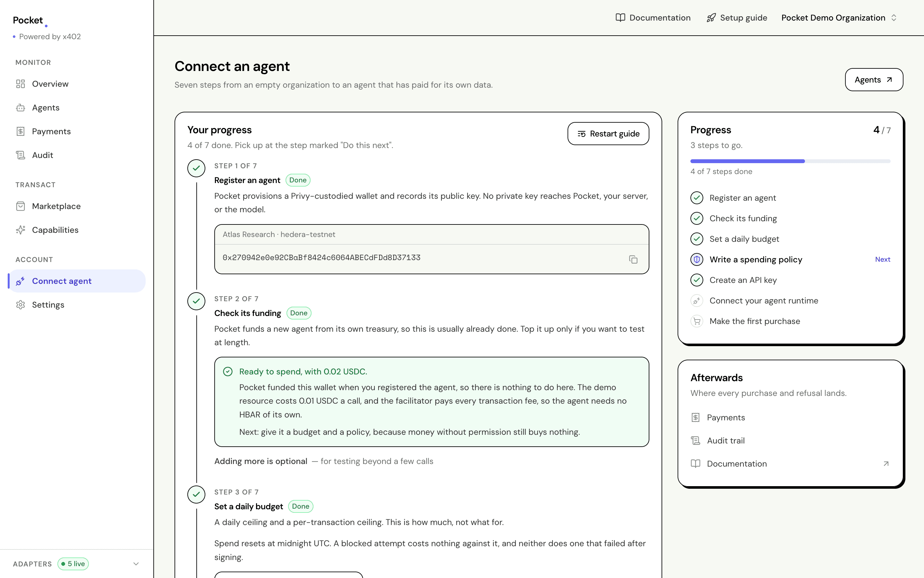Select the Write a spending policy shield icon

(x=697, y=259)
